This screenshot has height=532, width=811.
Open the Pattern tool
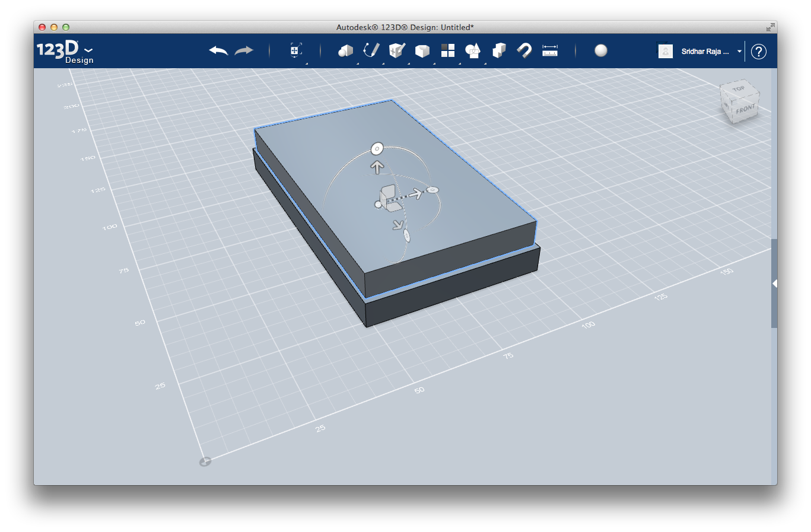448,50
